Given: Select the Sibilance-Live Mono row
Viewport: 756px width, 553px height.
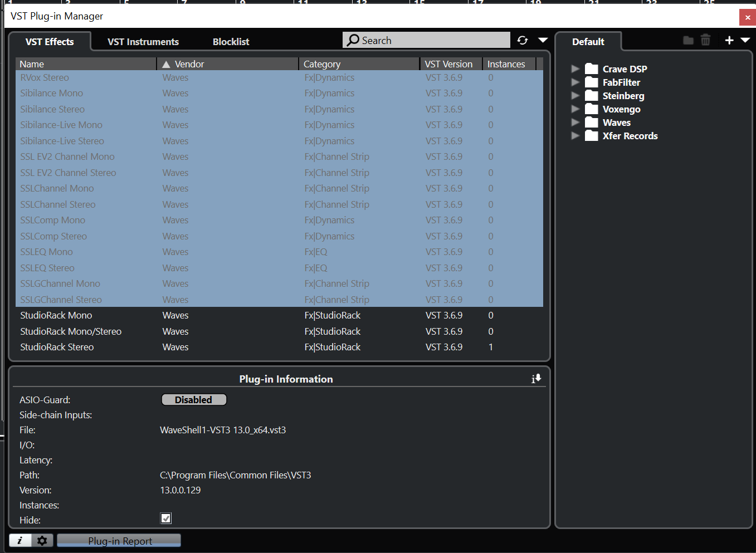Looking at the screenshot, I should pos(279,125).
